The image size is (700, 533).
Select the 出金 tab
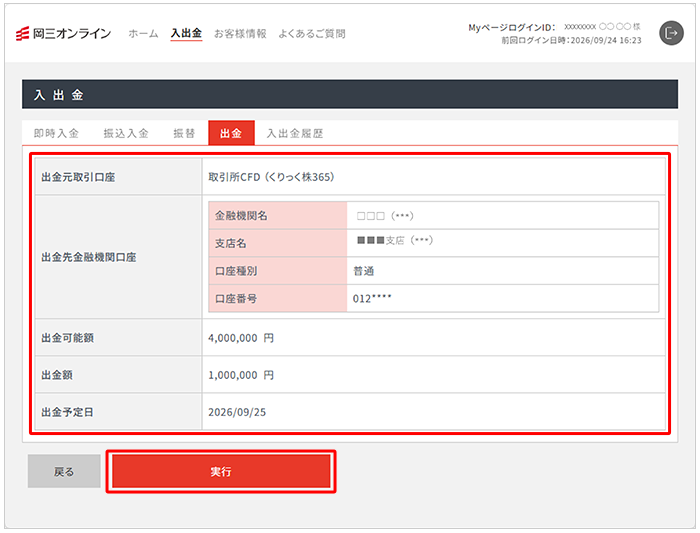pyautogui.click(x=231, y=133)
